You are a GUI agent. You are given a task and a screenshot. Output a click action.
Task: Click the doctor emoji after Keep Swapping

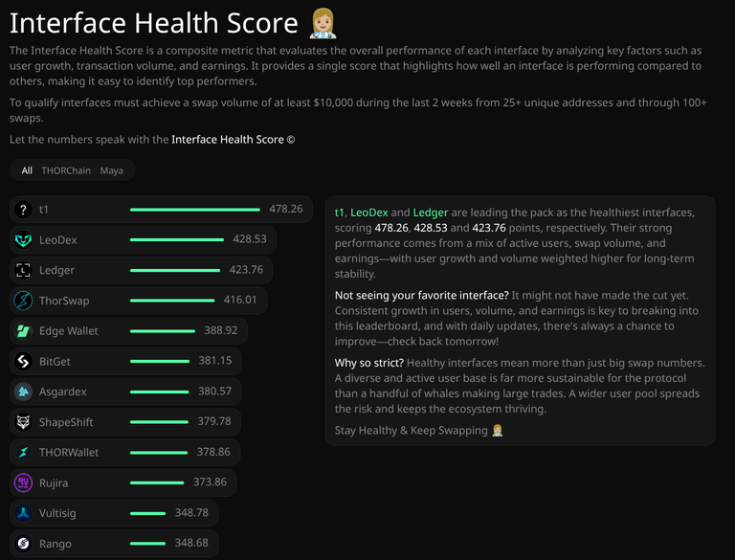[x=498, y=430]
